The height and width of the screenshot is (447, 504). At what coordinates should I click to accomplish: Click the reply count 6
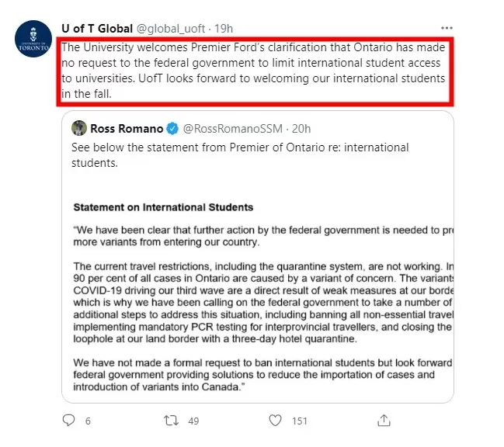[88, 421]
